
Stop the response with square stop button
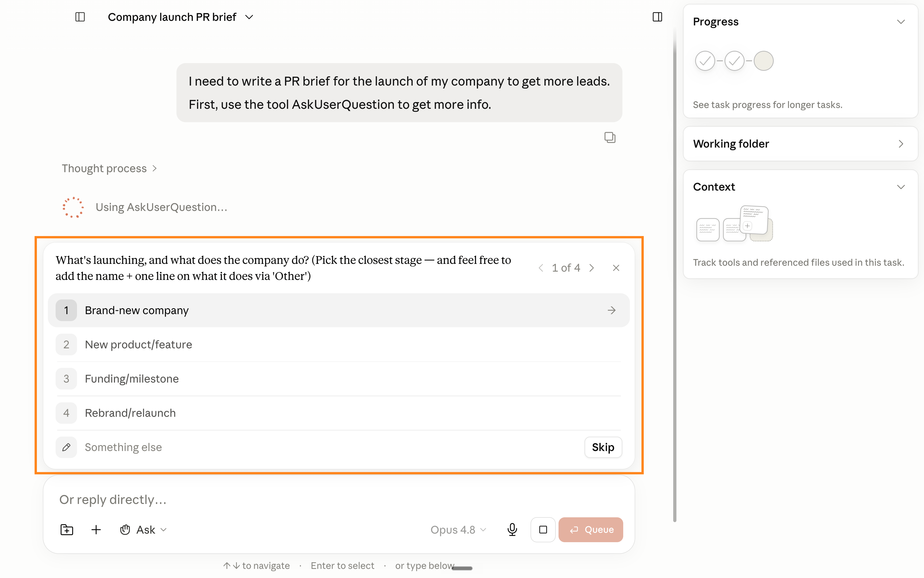coord(543,529)
